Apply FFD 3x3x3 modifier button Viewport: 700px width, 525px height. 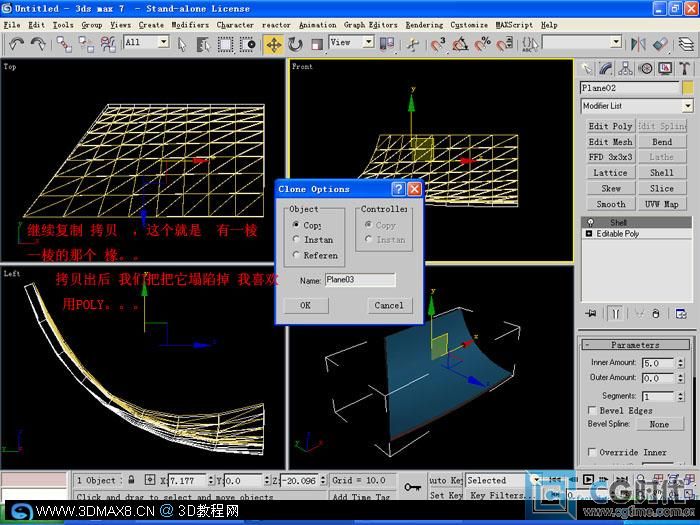click(x=610, y=157)
